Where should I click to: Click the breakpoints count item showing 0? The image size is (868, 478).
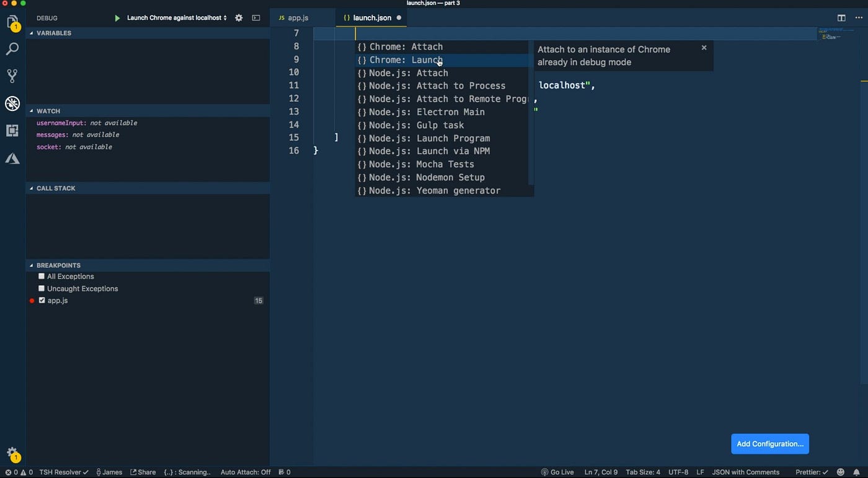pos(285,472)
